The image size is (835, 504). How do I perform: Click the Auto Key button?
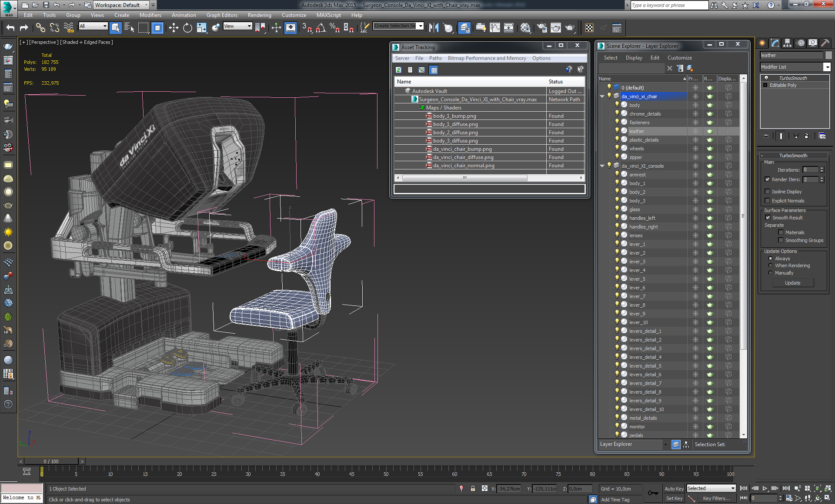point(674,489)
